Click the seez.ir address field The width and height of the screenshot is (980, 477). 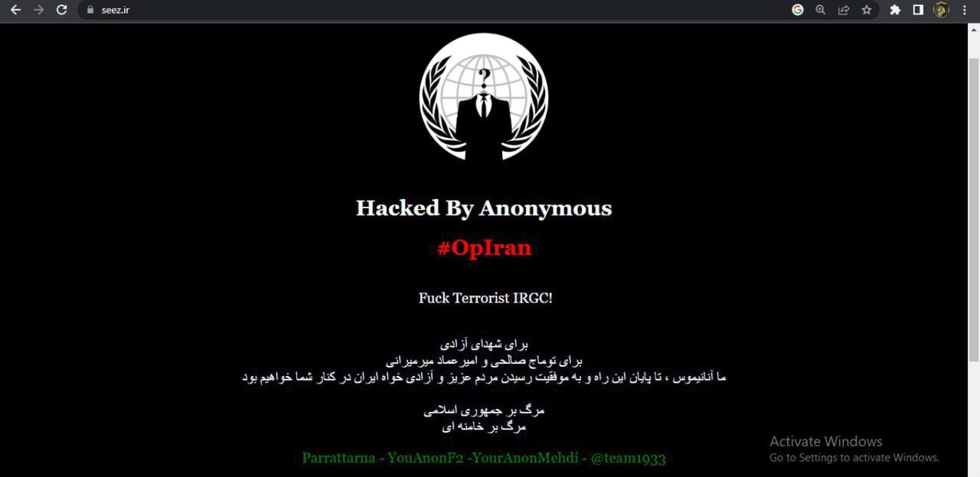[x=436, y=10]
